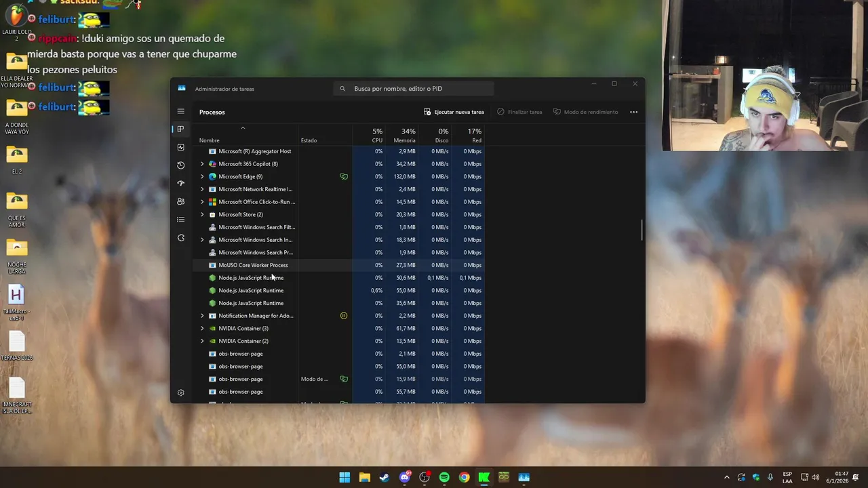
Task: Click Finalizar tarea button
Action: 519,112
